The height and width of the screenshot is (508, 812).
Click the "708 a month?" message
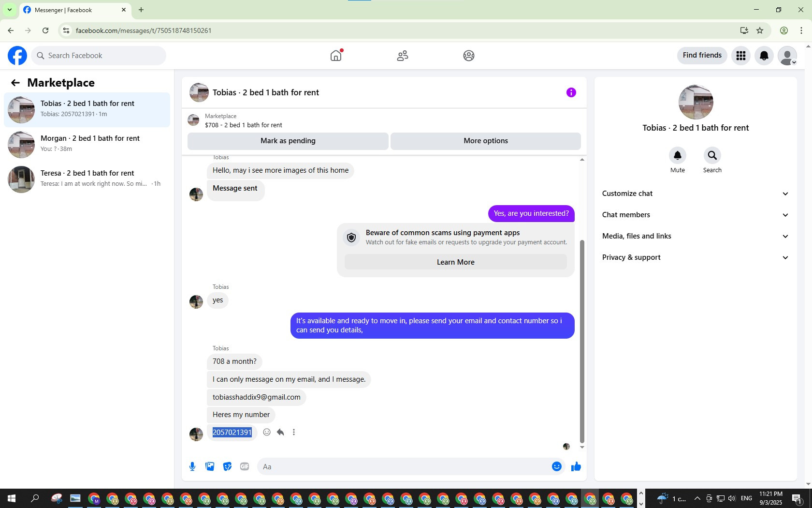234,361
